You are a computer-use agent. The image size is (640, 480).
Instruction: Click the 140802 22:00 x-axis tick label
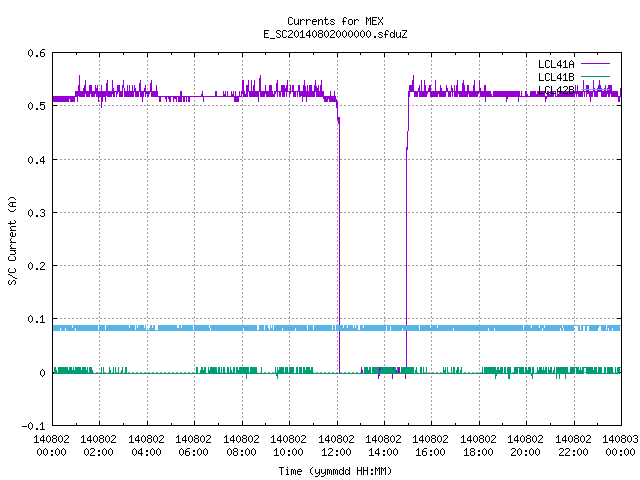(573, 446)
